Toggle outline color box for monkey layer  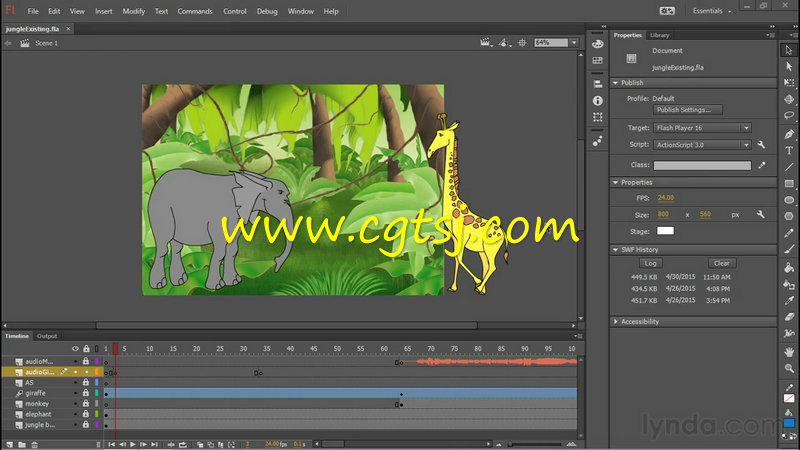pyautogui.click(x=96, y=404)
